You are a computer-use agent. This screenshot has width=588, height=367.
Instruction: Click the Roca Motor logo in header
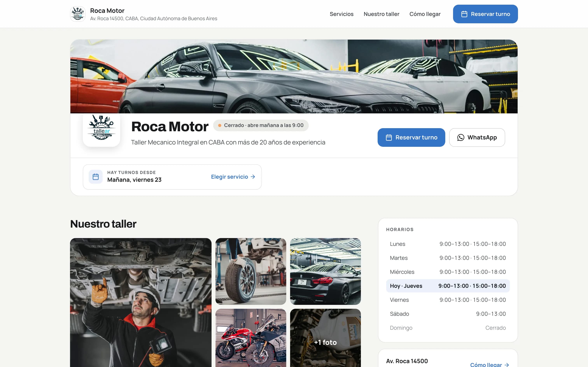coord(78,14)
